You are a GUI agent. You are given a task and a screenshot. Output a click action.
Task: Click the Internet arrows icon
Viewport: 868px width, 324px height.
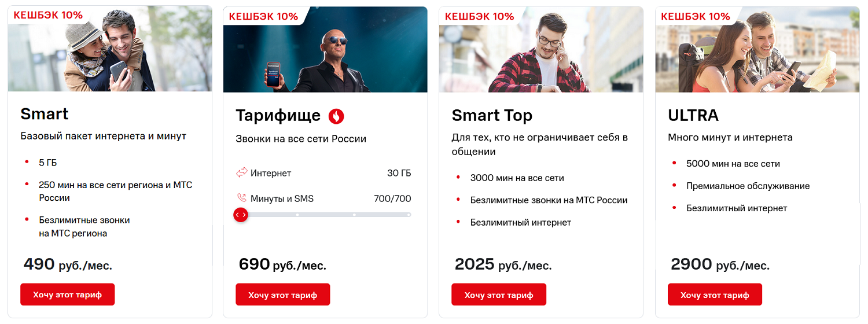tap(242, 173)
